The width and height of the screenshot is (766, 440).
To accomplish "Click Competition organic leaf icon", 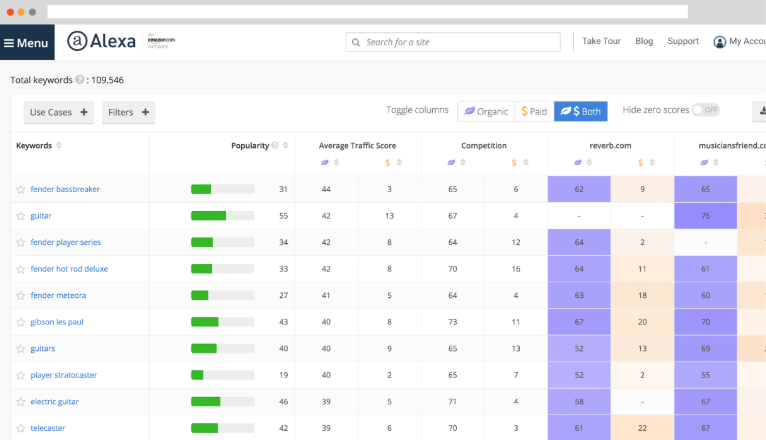I will pos(451,163).
